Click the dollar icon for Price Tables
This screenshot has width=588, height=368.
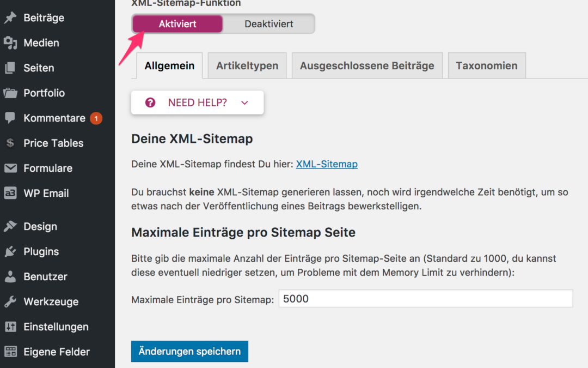(x=10, y=143)
